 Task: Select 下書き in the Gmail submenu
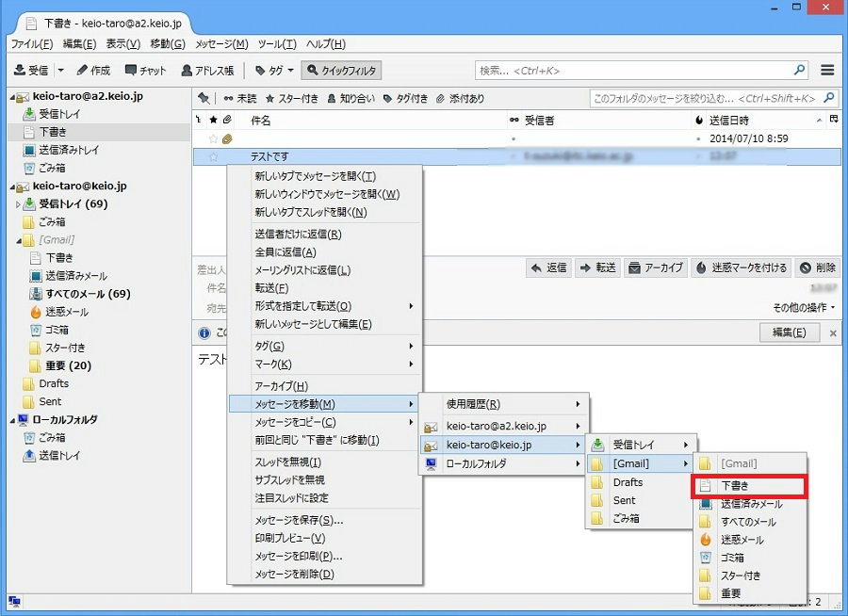tap(737, 486)
